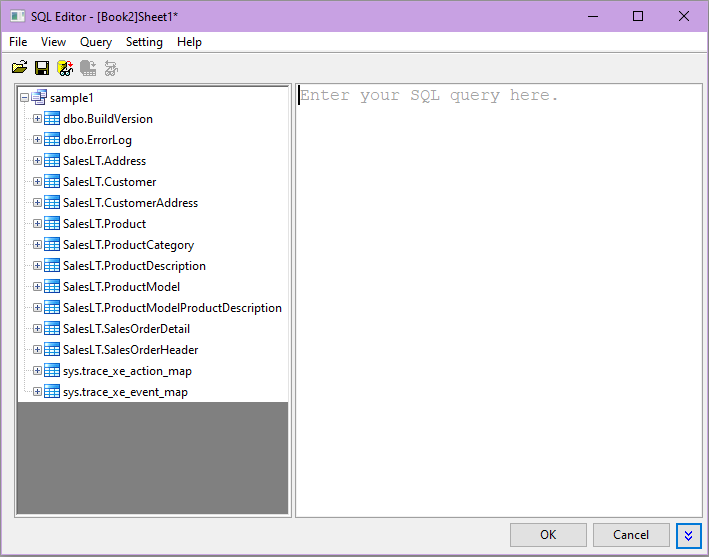Open the Query menu

pyautogui.click(x=96, y=42)
